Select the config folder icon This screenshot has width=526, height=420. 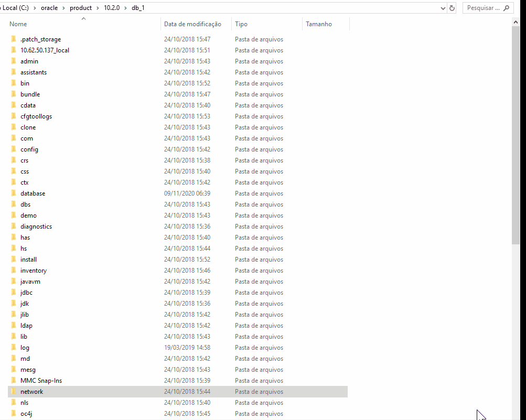(x=14, y=149)
